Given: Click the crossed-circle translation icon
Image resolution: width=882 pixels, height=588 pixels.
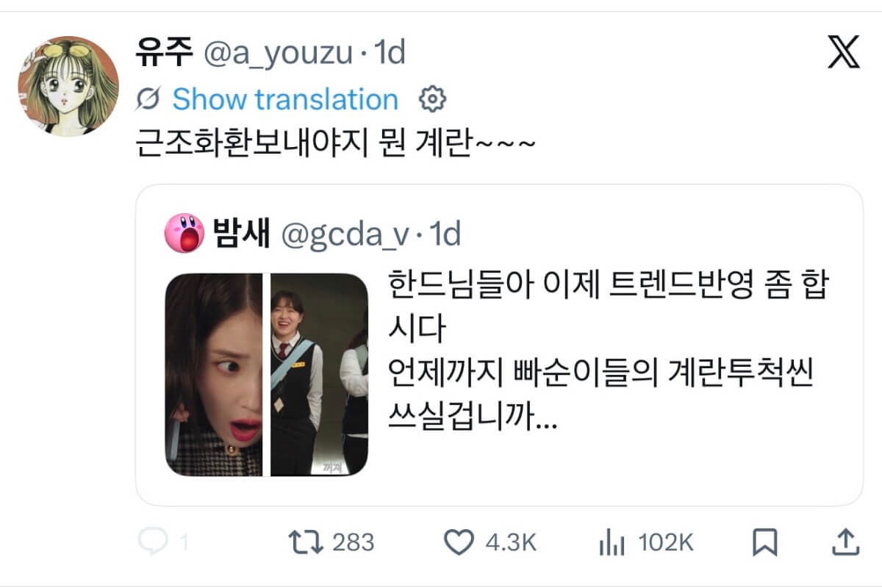Looking at the screenshot, I should (x=150, y=98).
